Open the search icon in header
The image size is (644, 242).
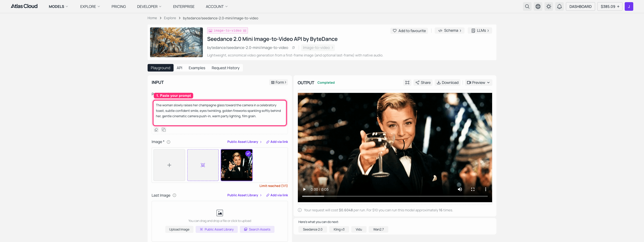[527, 6]
